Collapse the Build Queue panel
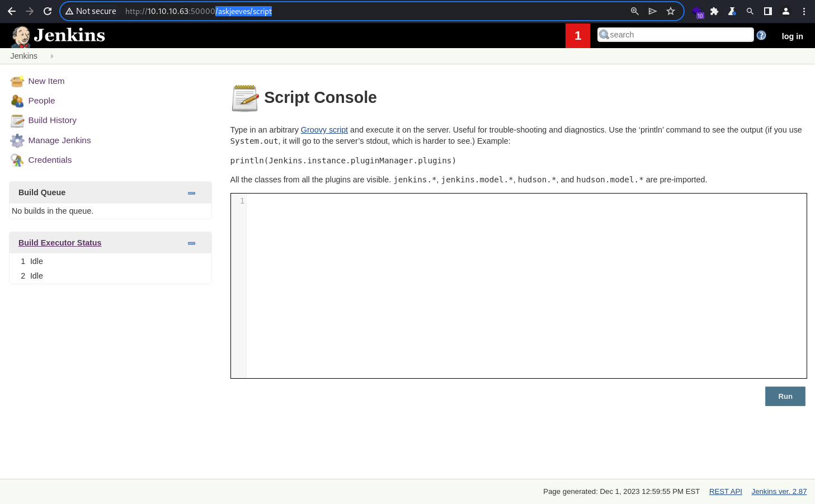The image size is (815, 504). click(191, 193)
